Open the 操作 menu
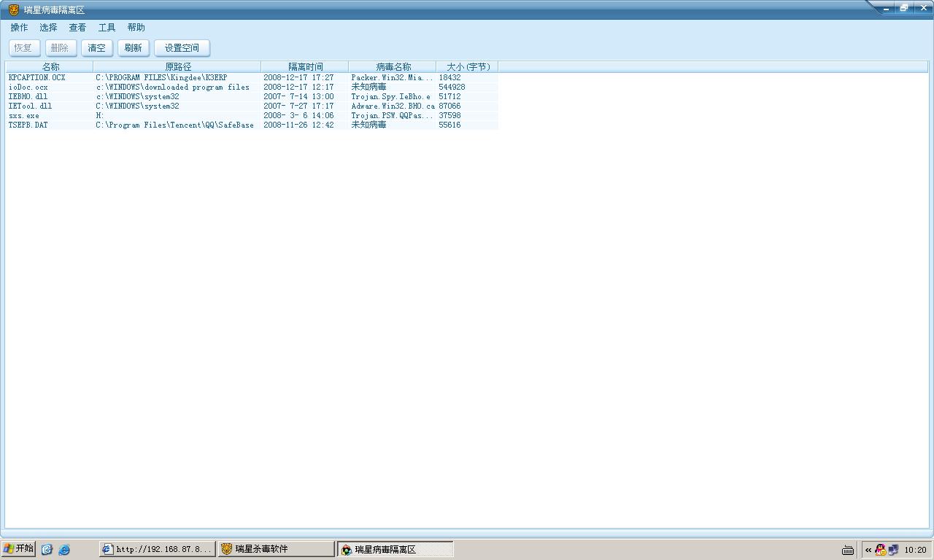The height and width of the screenshot is (560, 934). pyautogui.click(x=19, y=28)
